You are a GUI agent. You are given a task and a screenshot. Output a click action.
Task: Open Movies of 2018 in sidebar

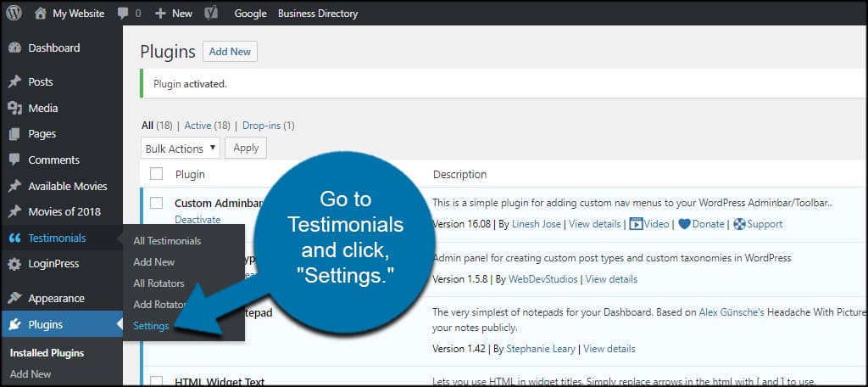click(64, 212)
